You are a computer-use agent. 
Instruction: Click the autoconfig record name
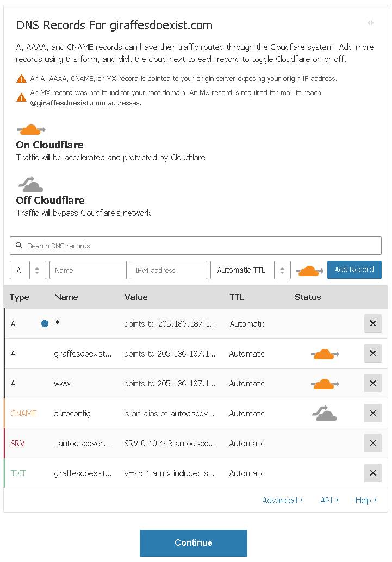pyautogui.click(x=72, y=414)
